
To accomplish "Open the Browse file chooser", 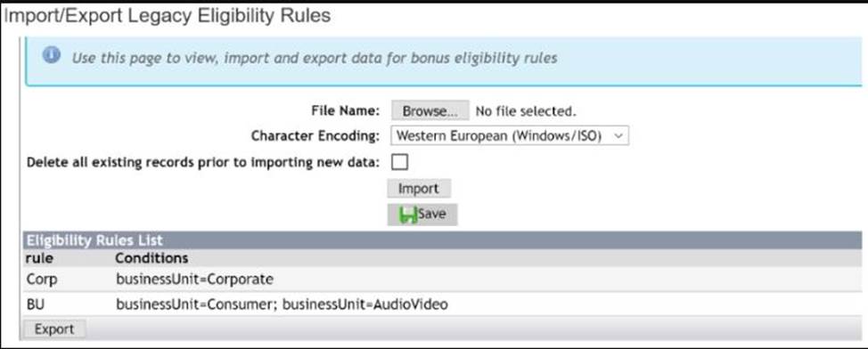I will (x=430, y=110).
